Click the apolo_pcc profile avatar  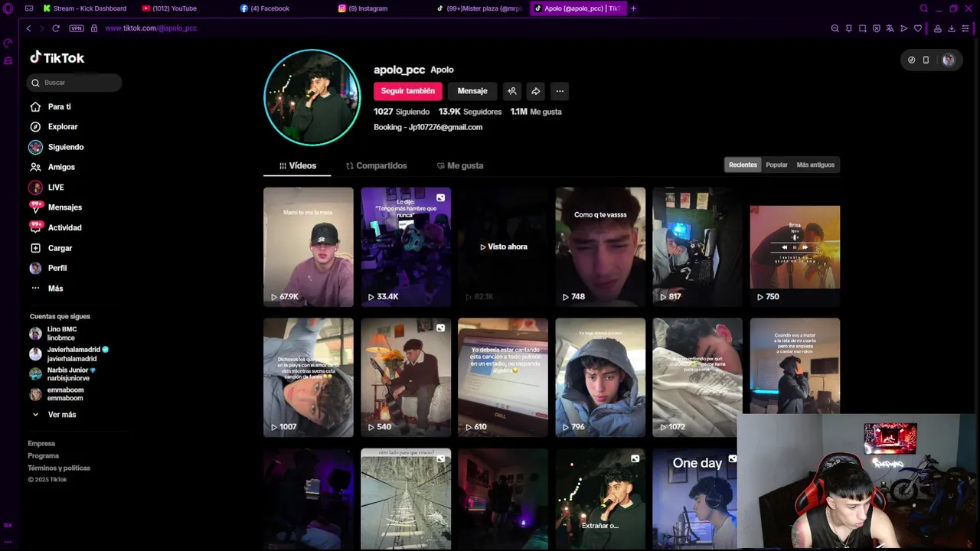coord(312,97)
